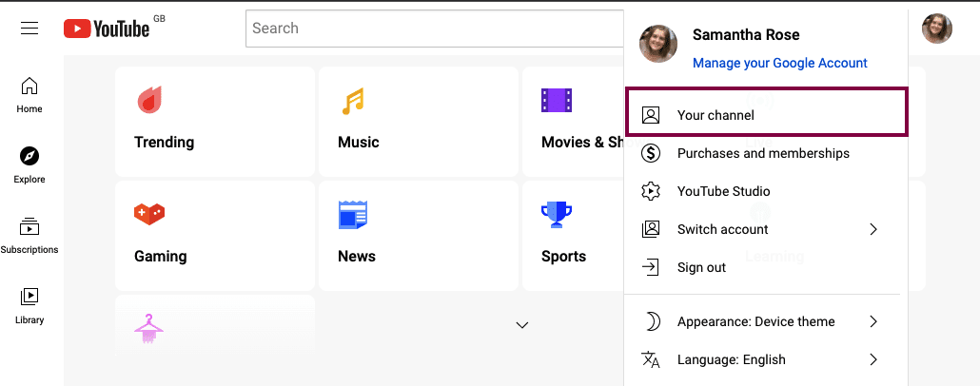Click the Samantha Rose account name
The height and width of the screenshot is (386, 980).
click(746, 34)
